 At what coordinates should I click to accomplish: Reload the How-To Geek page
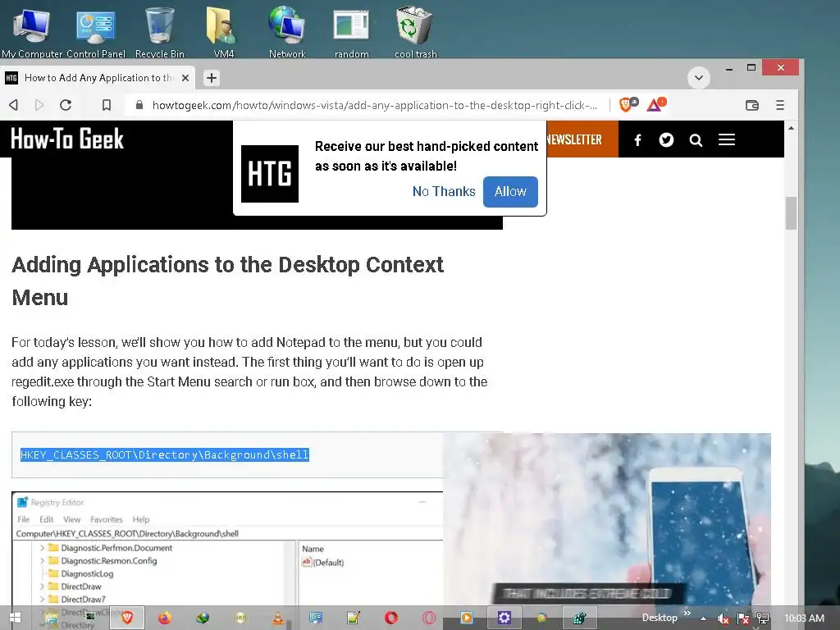click(66, 105)
